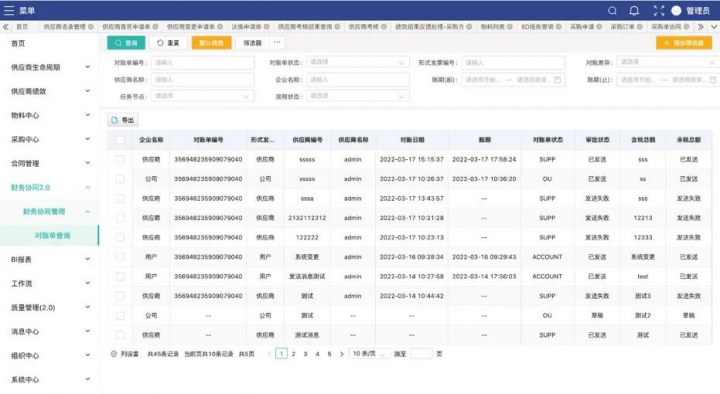Click the 导出 export button
The image size is (720, 394).
(123, 120)
